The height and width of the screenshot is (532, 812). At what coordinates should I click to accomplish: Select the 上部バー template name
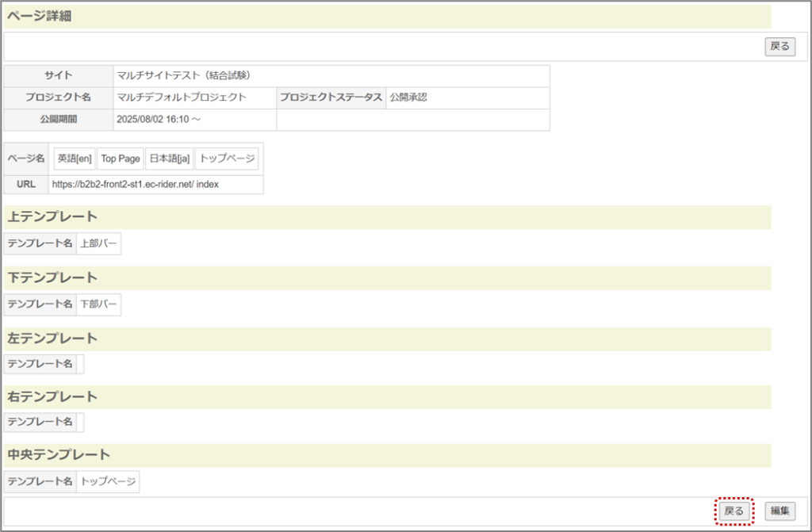98,243
